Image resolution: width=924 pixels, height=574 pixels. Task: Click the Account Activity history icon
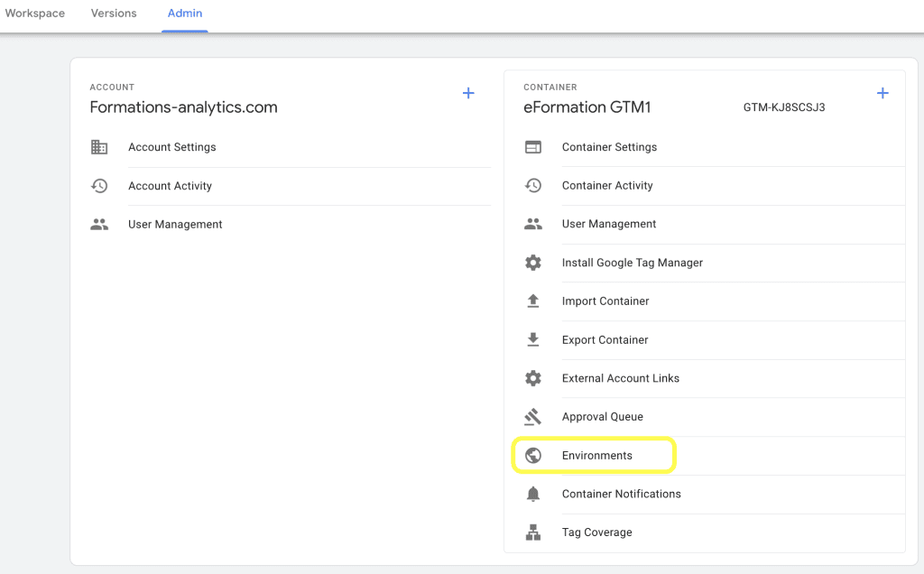click(x=99, y=186)
